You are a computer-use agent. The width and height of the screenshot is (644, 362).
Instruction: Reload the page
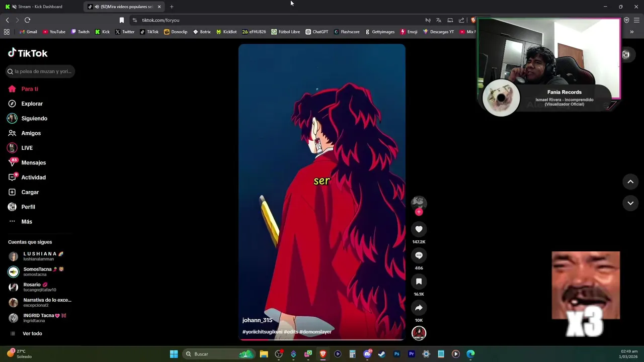click(x=27, y=20)
